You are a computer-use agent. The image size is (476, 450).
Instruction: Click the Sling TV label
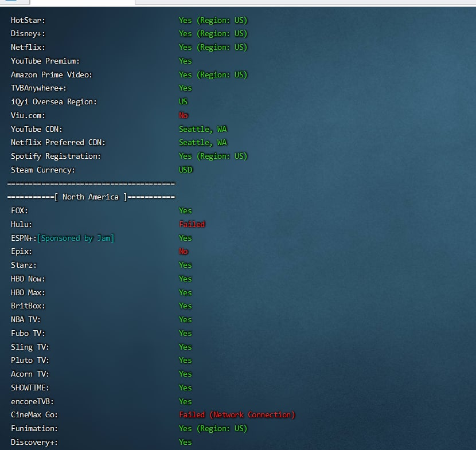30,347
